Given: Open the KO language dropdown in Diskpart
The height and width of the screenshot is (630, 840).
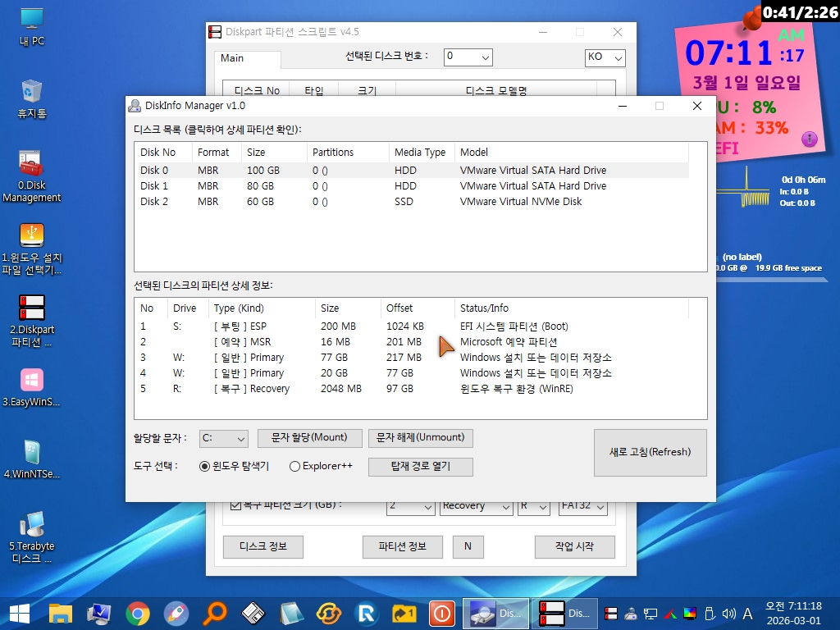Looking at the screenshot, I should (605, 57).
